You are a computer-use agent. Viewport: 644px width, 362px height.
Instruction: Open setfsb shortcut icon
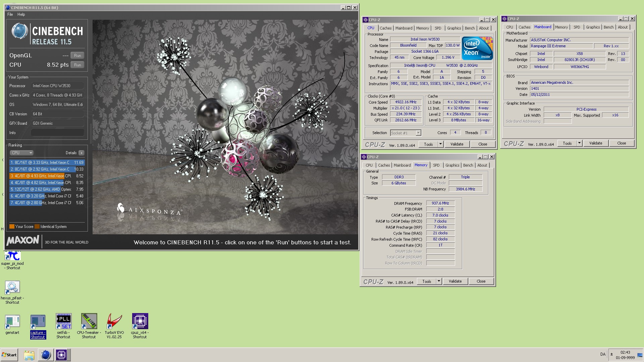coord(63,322)
